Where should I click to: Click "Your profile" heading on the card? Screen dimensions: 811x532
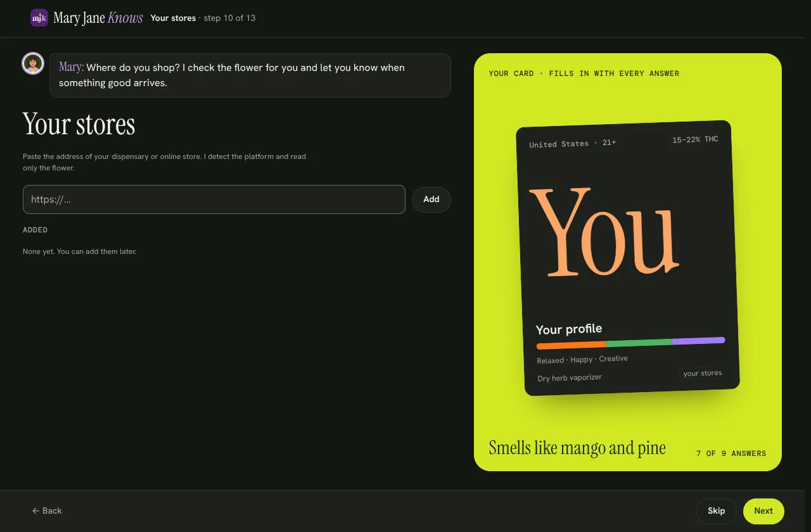click(x=569, y=329)
